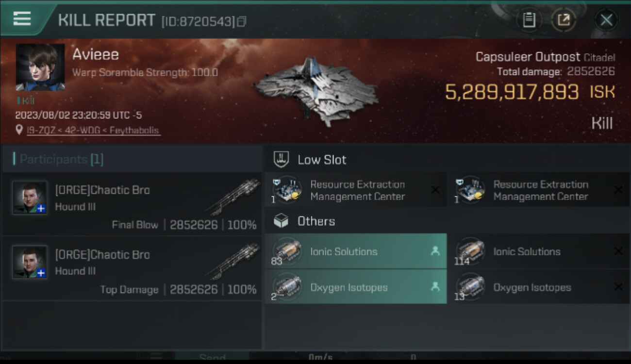
Task: Click Final Blow pilot portrait
Action: pos(30,198)
